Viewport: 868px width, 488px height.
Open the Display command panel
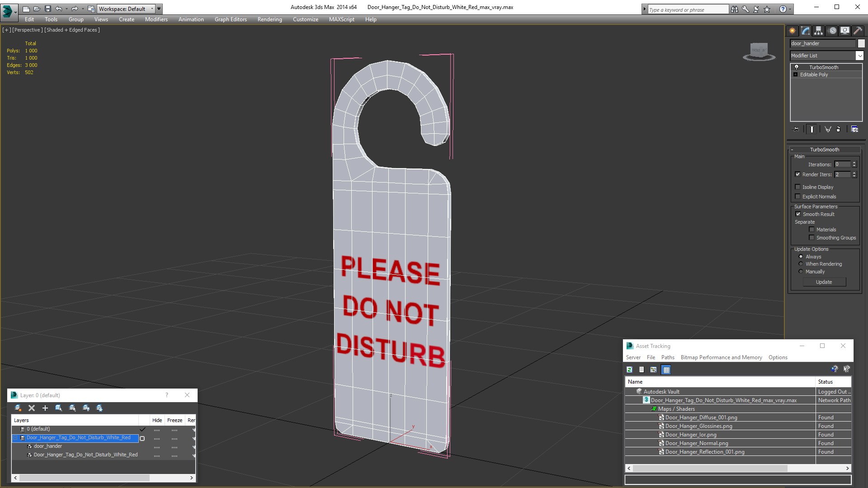844,31
